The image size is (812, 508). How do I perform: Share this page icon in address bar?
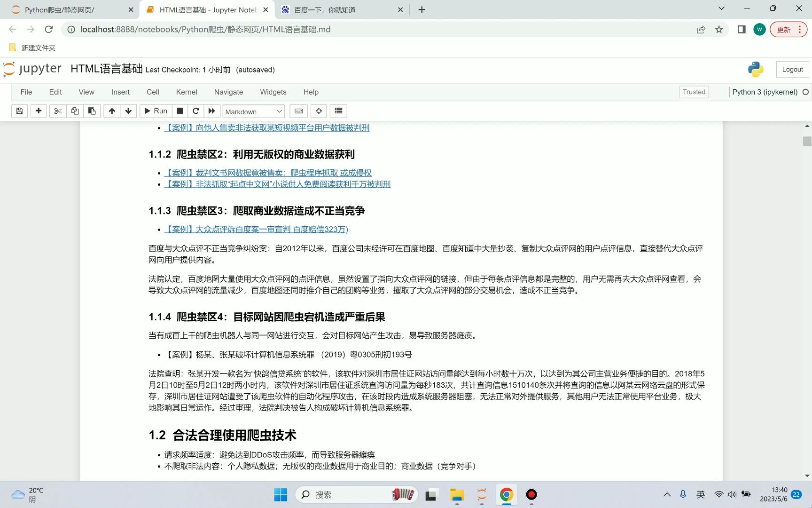(x=701, y=30)
